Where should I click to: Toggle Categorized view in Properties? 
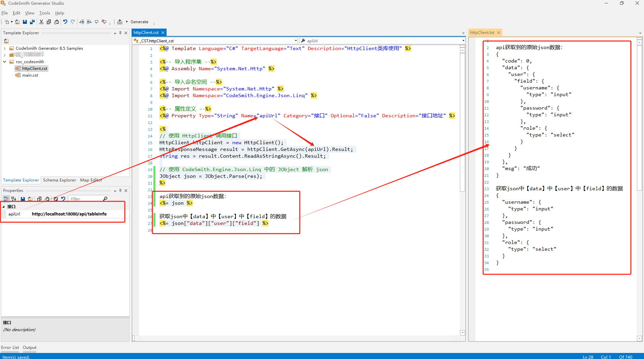click(x=6, y=199)
